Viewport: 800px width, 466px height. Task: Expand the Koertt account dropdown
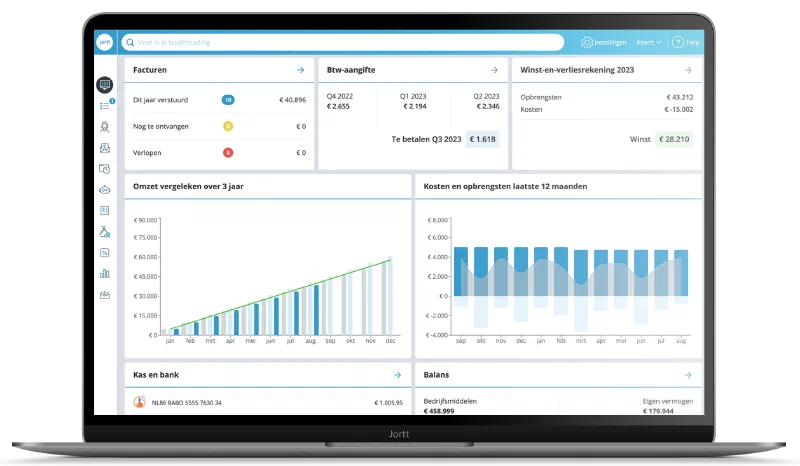point(648,42)
